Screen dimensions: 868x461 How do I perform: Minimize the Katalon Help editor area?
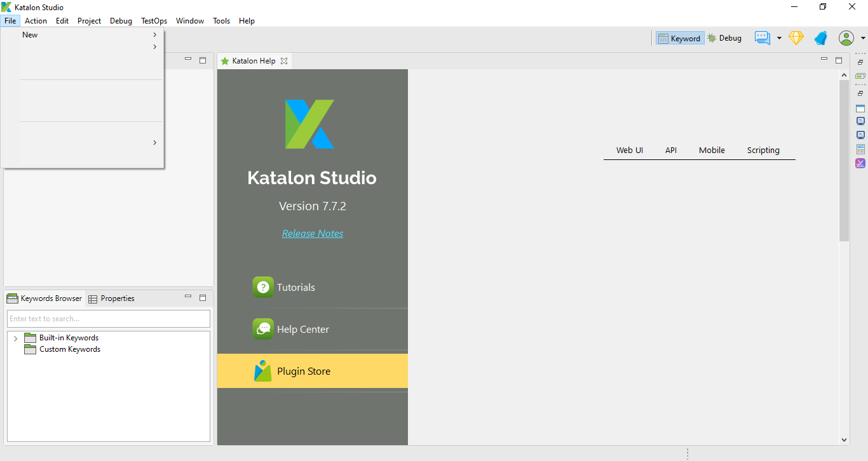(824, 59)
